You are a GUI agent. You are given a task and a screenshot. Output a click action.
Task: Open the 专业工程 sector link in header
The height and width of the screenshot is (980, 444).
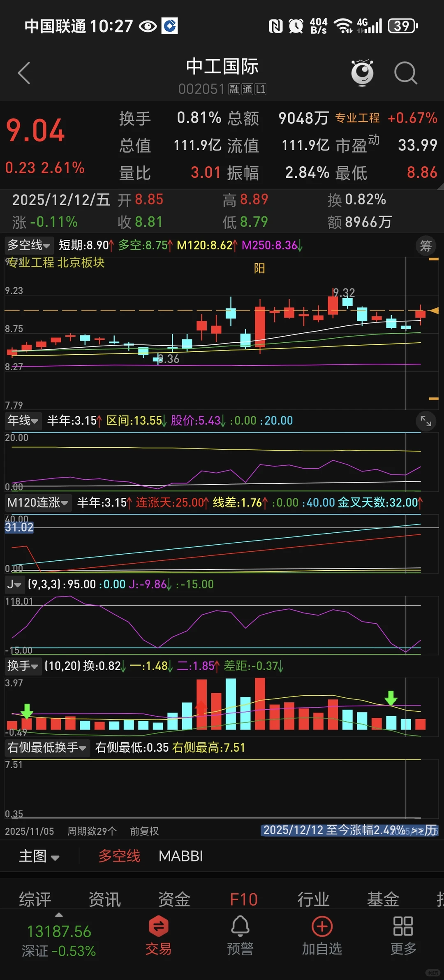(x=357, y=118)
